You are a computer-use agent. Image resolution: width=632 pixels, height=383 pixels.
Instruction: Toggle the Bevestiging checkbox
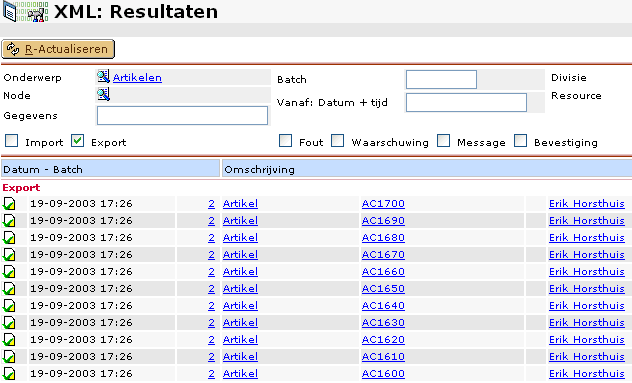520,141
